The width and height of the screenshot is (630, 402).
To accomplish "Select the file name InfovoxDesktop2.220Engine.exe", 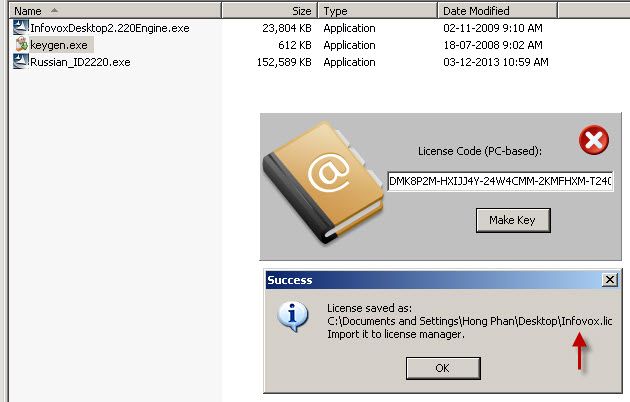I will click(110, 28).
